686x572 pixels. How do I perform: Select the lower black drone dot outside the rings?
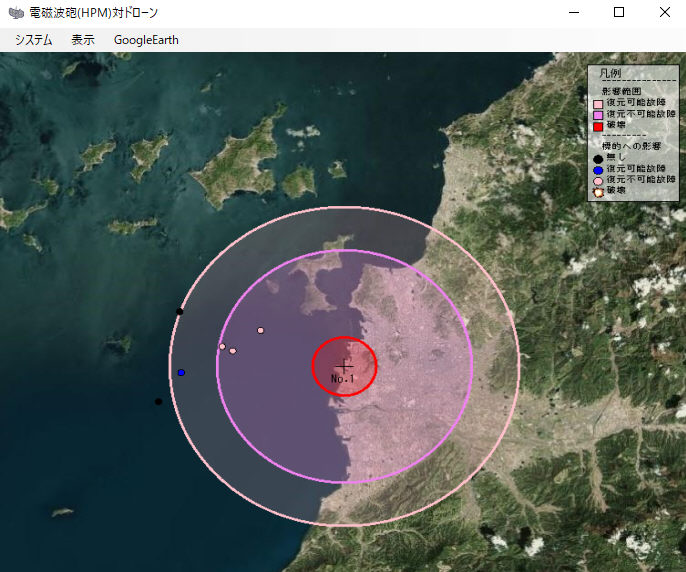tap(158, 402)
